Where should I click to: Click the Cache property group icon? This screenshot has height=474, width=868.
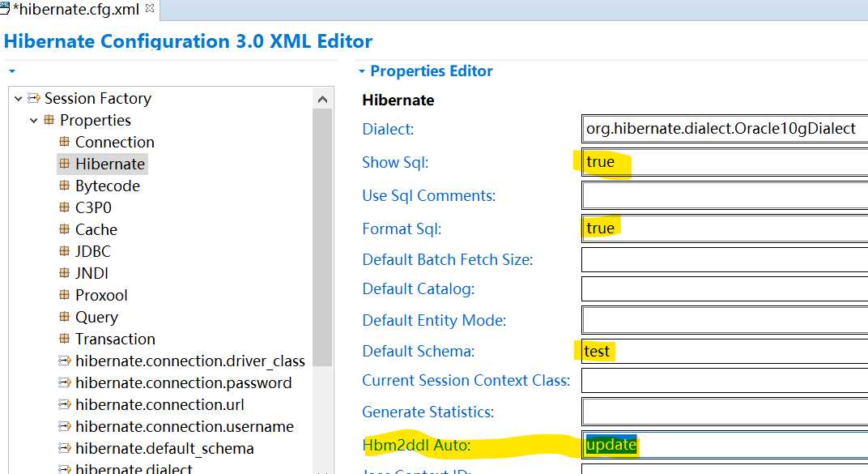click(x=64, y=228)
